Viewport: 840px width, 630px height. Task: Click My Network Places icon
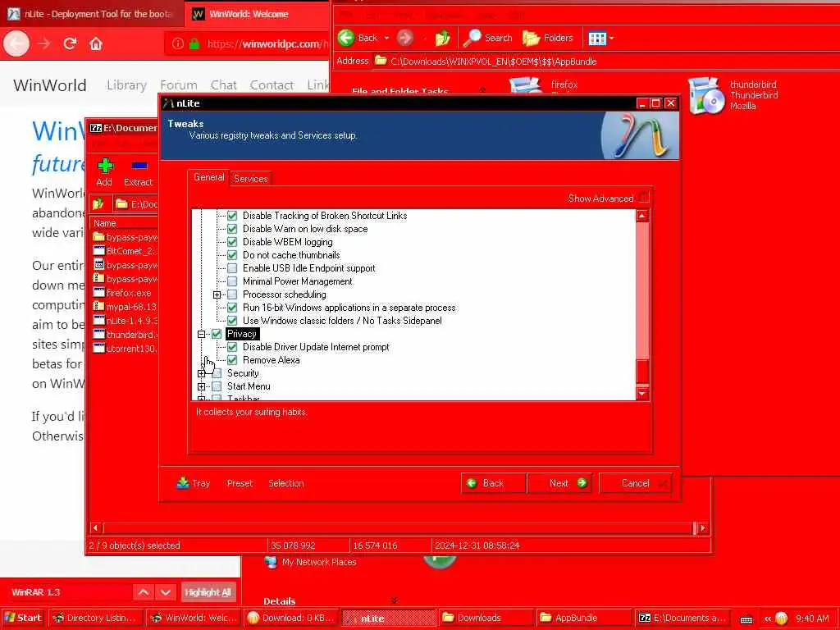pyautogui.click(x=271, y=561)
